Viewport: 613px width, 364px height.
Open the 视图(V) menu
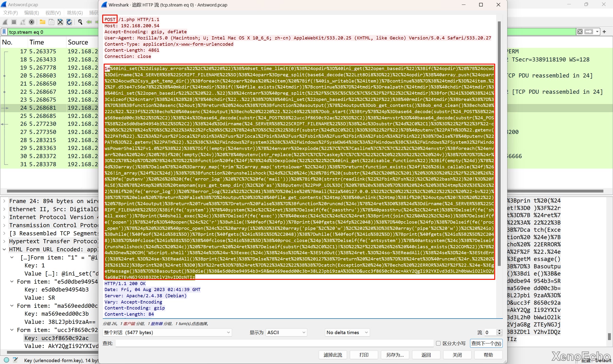(x=53, y=13)
